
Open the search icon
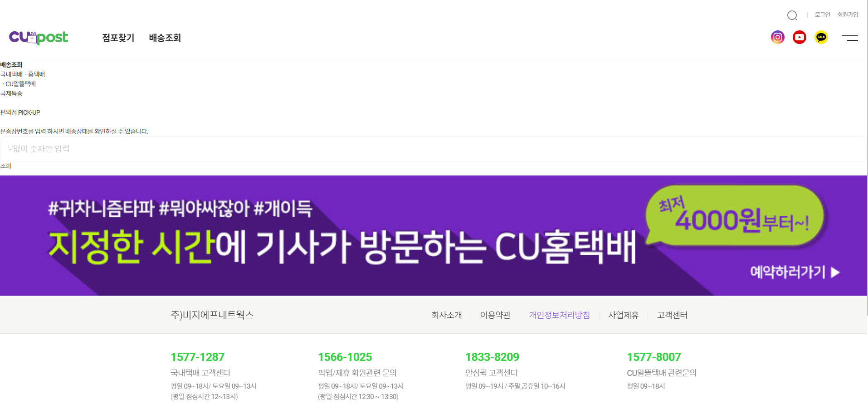(x=793, y=15)
